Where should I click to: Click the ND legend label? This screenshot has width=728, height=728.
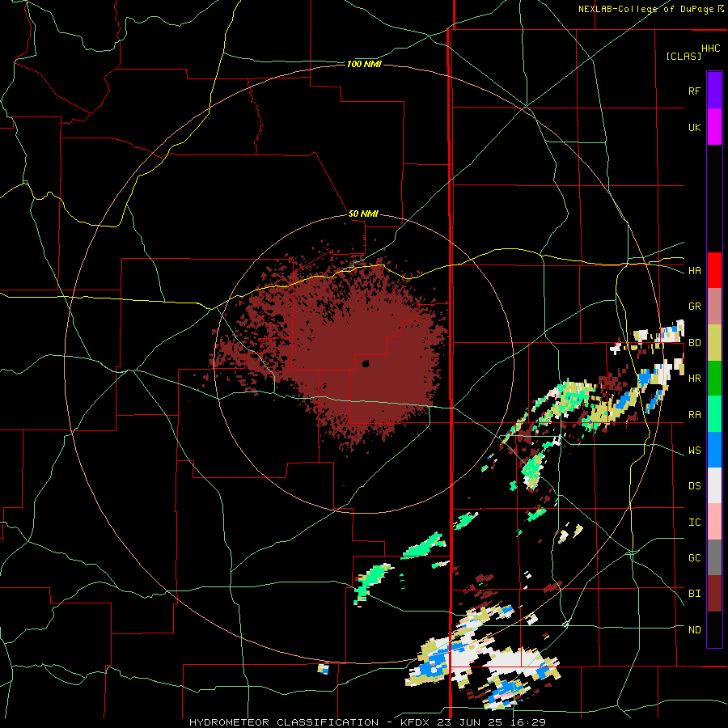coord(694,630)
